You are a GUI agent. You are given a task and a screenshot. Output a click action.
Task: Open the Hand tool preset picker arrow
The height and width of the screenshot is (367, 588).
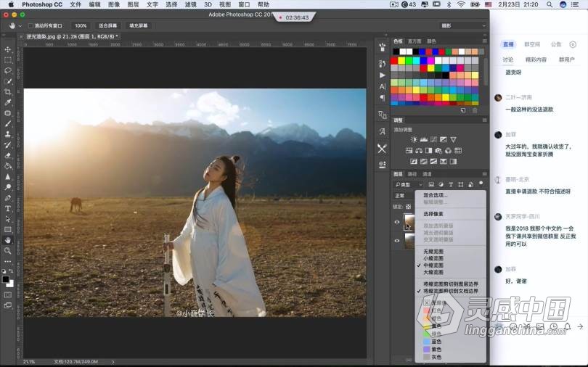20,26
